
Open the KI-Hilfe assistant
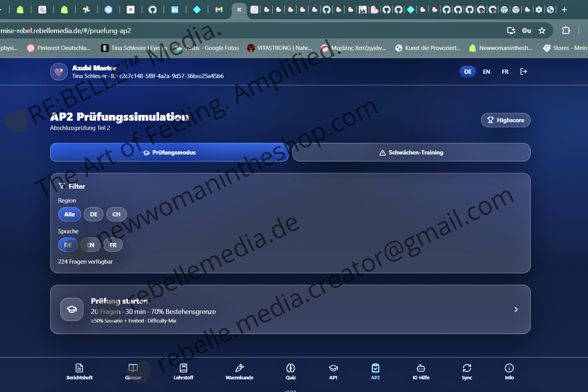[x=421, y=372]
